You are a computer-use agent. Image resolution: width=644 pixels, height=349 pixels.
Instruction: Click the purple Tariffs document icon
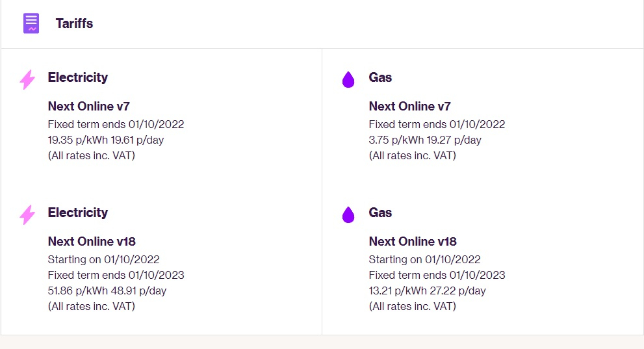coord(31,23)
